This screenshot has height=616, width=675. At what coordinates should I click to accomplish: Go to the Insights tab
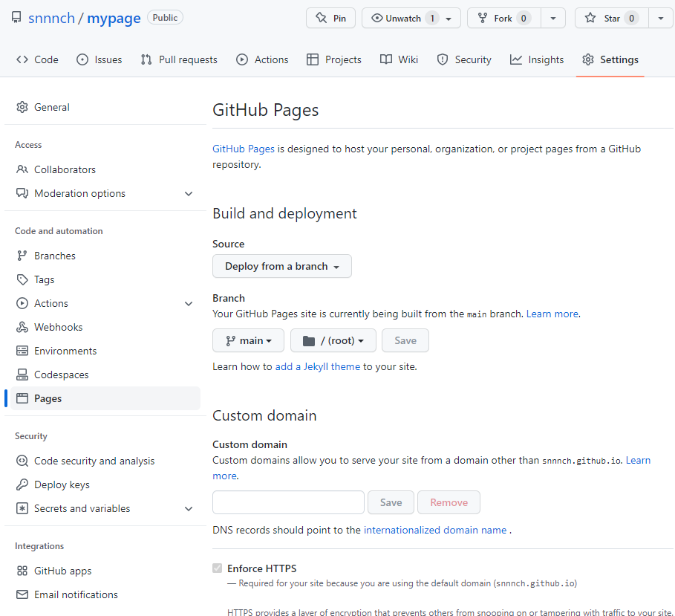[x=537, y=59]
